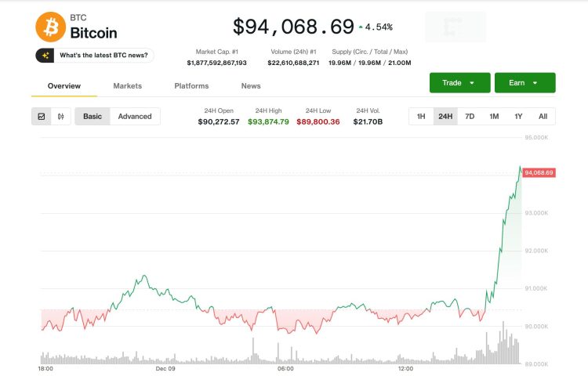Switch to Advanced chart mode
588x376 pixels.
(x=135, y=117)
